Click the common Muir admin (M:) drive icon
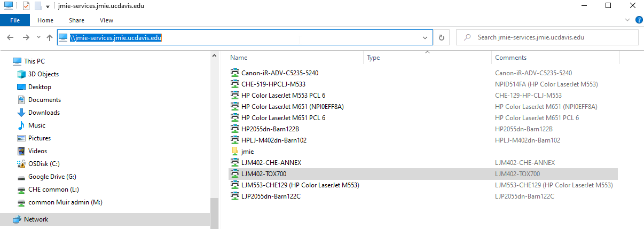 point(21,202)
